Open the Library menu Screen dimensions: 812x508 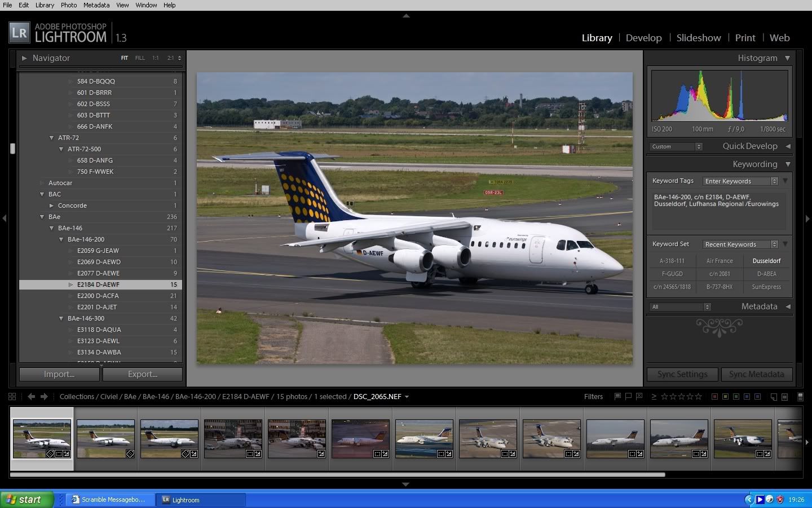[x=45, y=5]
